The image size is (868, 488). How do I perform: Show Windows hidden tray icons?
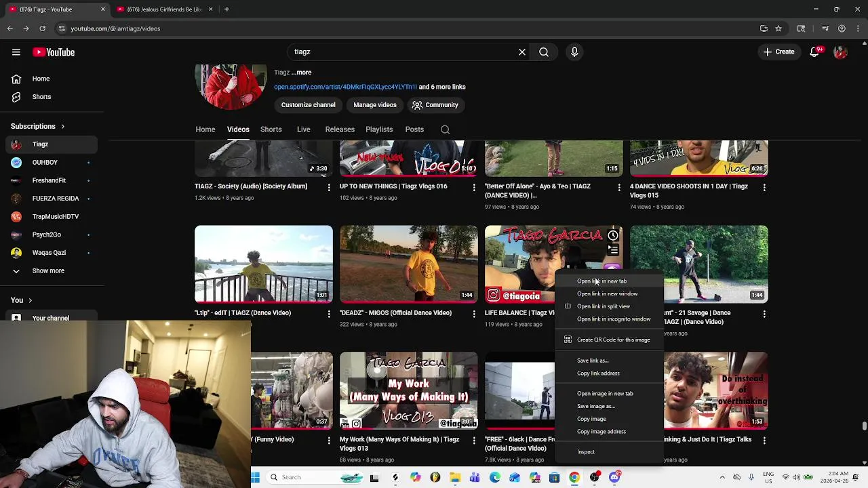tap(722, 477)
